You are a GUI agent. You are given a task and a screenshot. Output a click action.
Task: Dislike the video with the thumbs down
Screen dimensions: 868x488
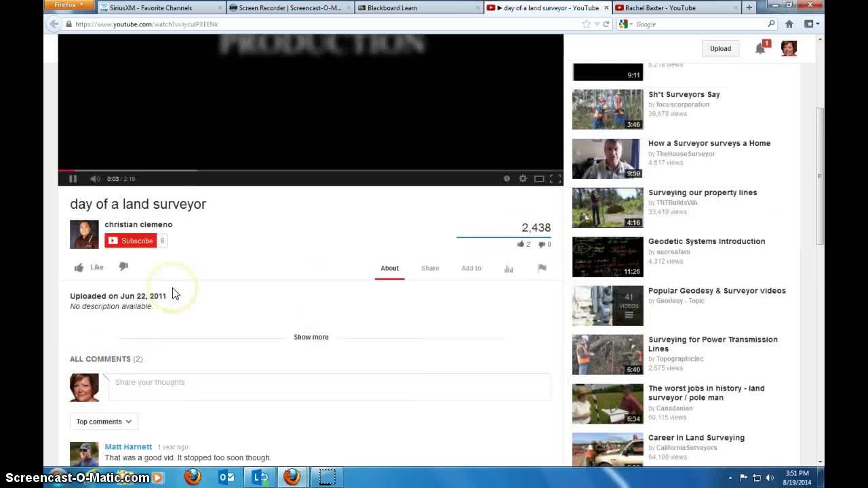(123, 267)
